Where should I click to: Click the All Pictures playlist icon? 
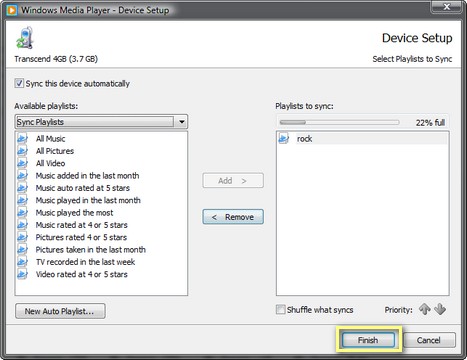[x=22, y=151]
